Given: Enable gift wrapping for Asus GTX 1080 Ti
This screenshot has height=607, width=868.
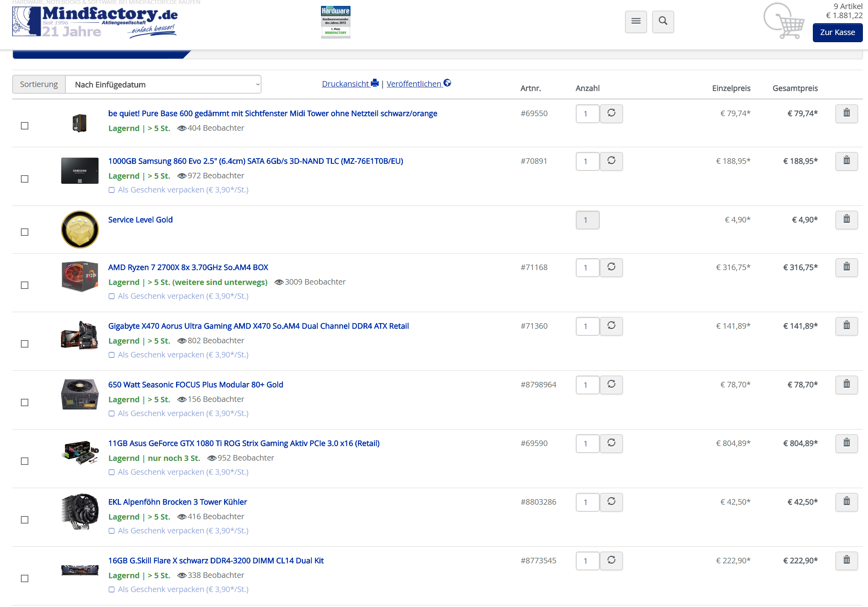Looking at the screenshot, I should pos(111,472).
